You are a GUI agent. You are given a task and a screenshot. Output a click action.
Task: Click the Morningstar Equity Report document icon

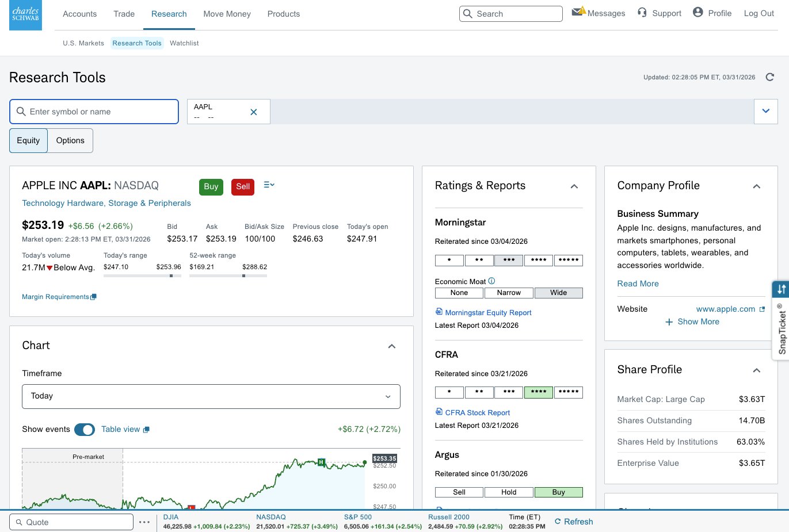point(439,312)
